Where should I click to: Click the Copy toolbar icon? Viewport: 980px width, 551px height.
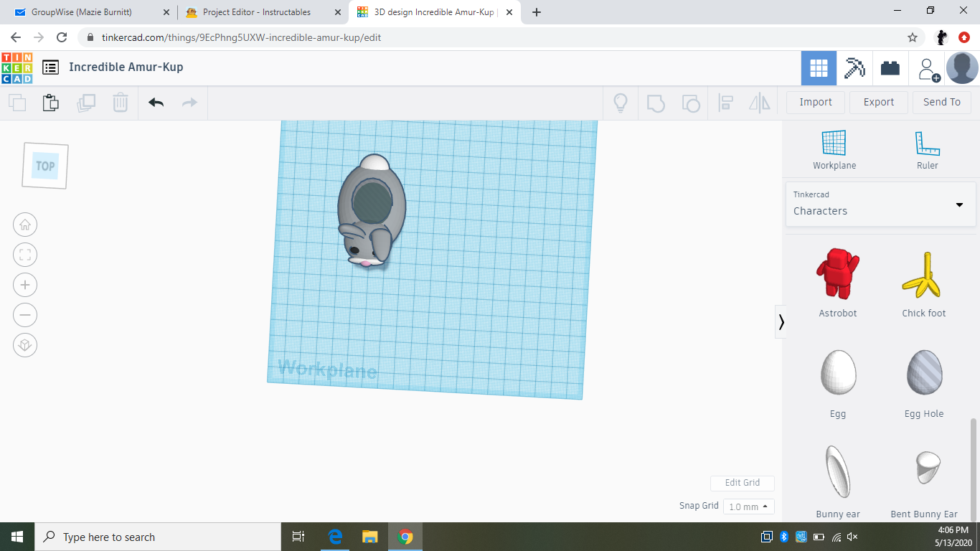coord(17,103)
